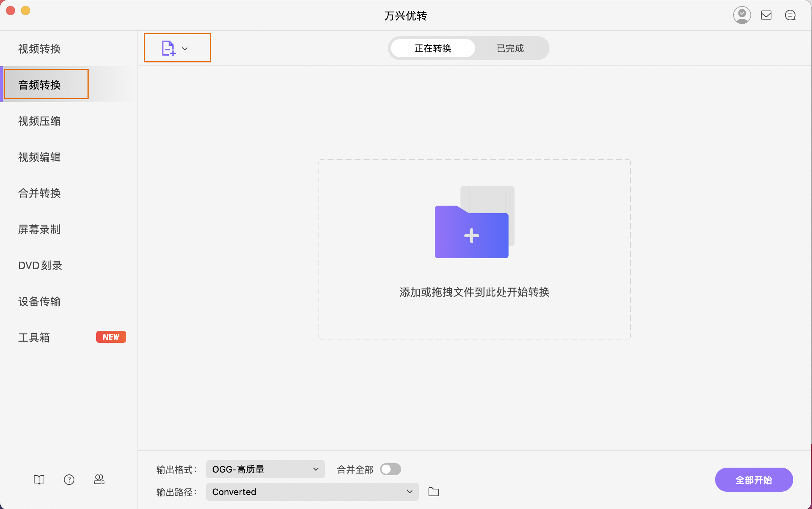Browse output folder with the folder icon
The image size is (812, 509).
(434, 491)
